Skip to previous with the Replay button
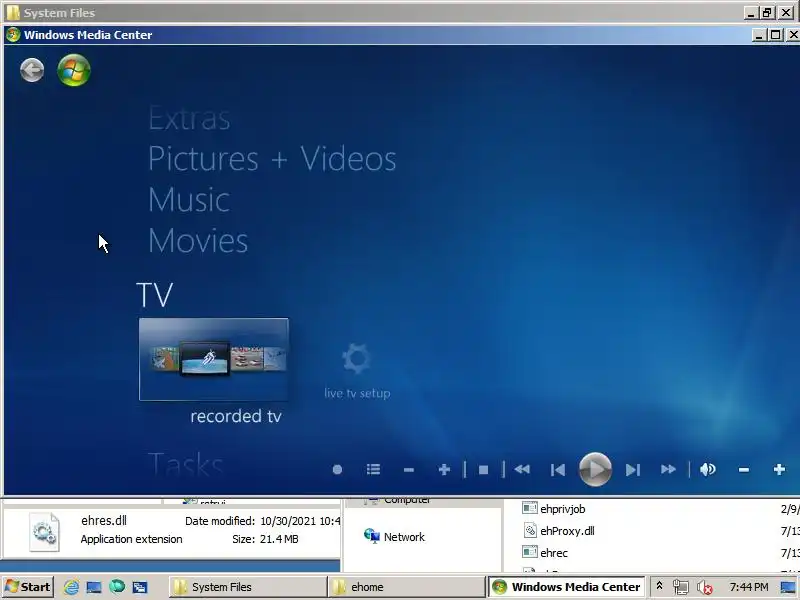The width and height of the screenshot is (800, 600). click(558, 470)
